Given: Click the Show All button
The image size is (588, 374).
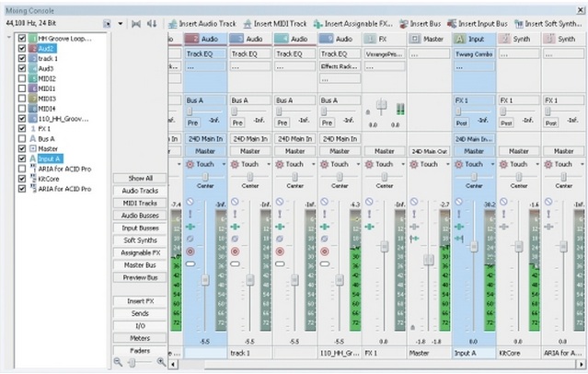Looking at the screenshot, I should click(140, 178).
